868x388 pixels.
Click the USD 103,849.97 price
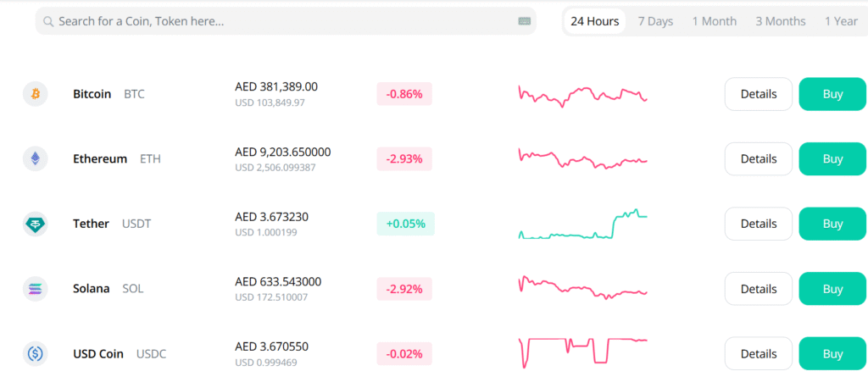(270, 103)
